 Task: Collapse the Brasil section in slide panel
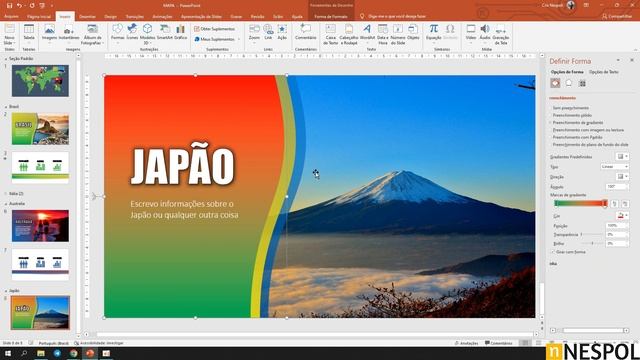[x=6, y=107]
